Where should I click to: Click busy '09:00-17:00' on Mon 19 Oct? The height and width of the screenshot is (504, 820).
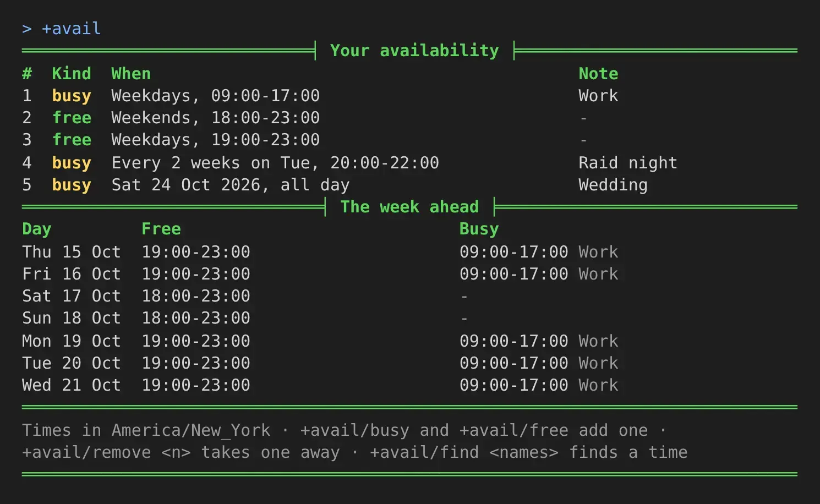514,341
